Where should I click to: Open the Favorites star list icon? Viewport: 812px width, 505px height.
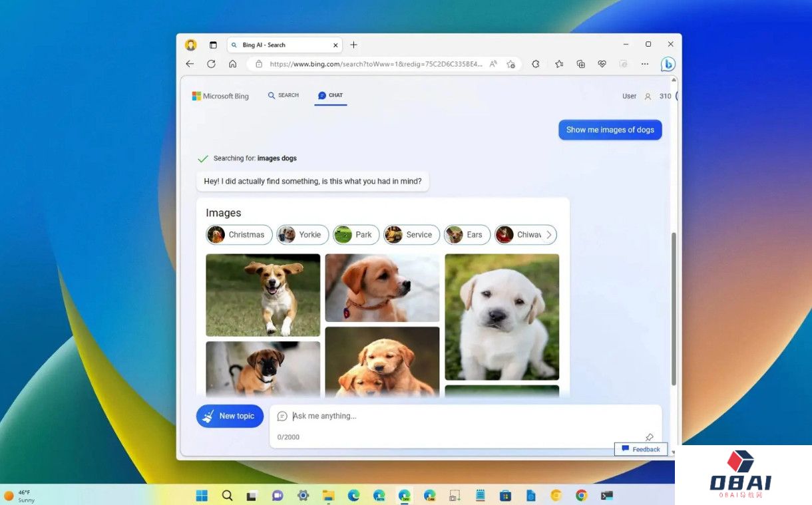click(x=559, y=64)
